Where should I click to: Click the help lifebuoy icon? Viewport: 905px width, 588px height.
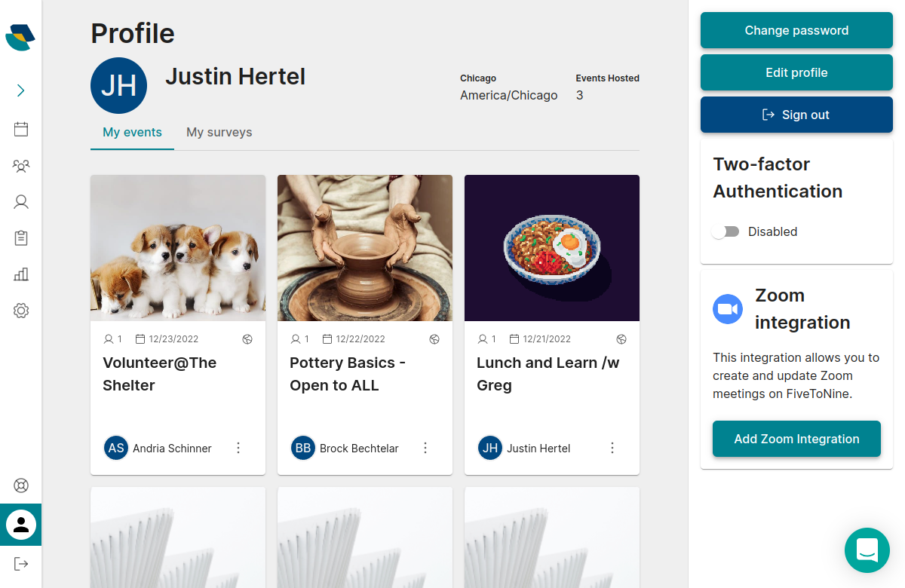(x=21, y=485)
